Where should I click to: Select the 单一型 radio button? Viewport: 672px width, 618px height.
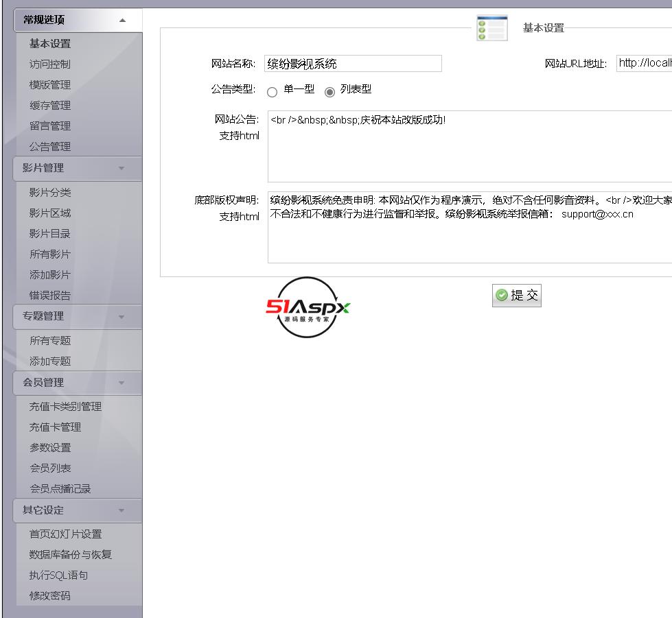click(x=273, y=92)
